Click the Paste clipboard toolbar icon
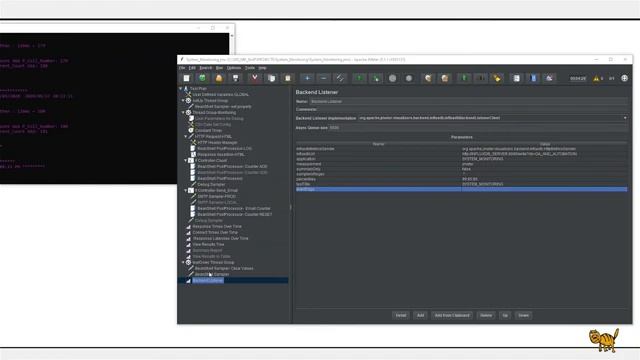Screen dimensions: 640x360 click(287, 78)
